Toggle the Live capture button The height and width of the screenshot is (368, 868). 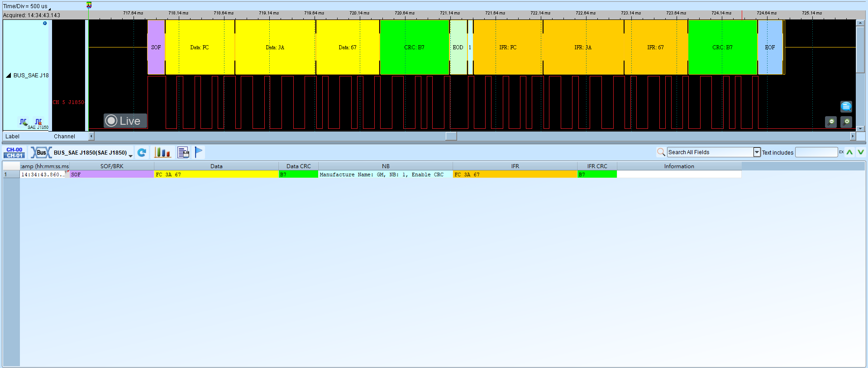(x=125, y=121)
